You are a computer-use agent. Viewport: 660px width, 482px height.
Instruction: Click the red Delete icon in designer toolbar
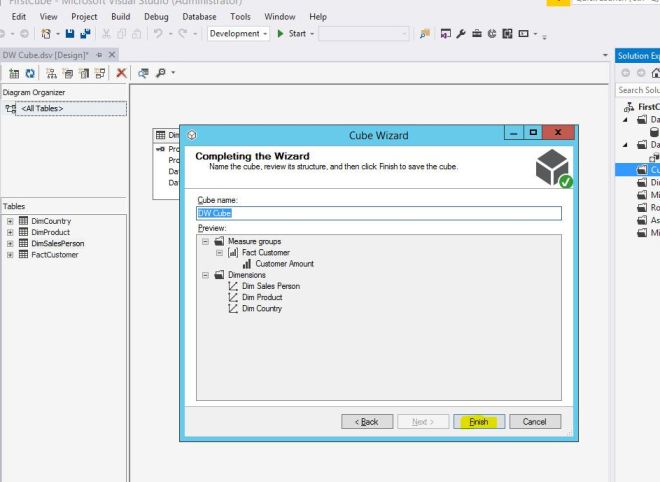(x=122, y=73)
